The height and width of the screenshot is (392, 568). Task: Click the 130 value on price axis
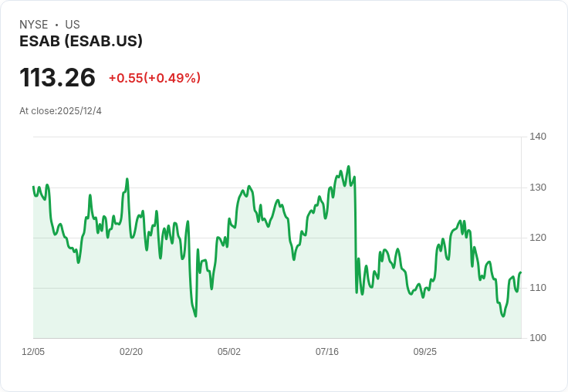pyautogui.click(x=538, y=188)
